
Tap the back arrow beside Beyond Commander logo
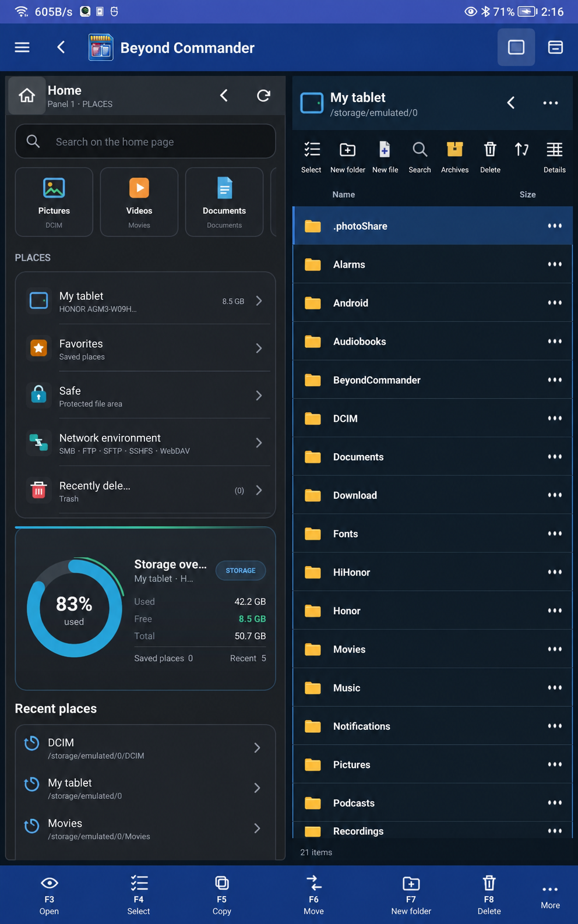click(61, 47)
